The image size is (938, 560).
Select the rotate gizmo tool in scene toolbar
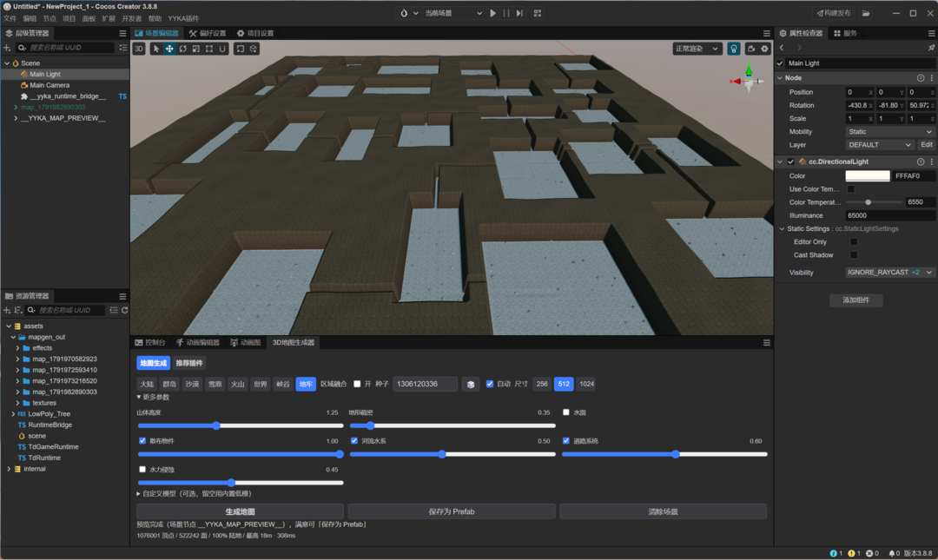pyautogui.click(x=182, y=49)
